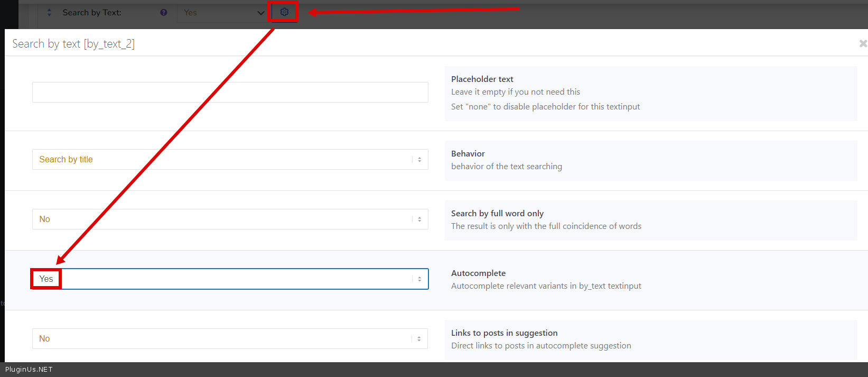Grab the Search by Text reorder handle

point(49,12)
